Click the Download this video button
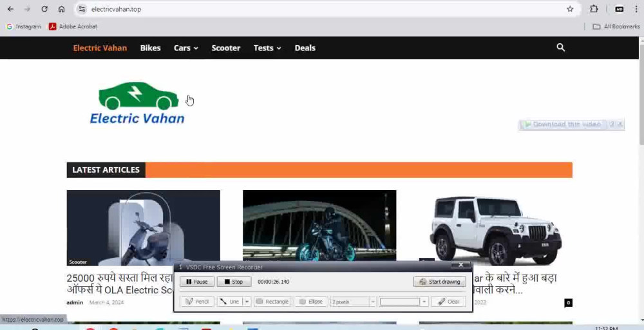This screenshot has width=644, height=330. point(563,124)
